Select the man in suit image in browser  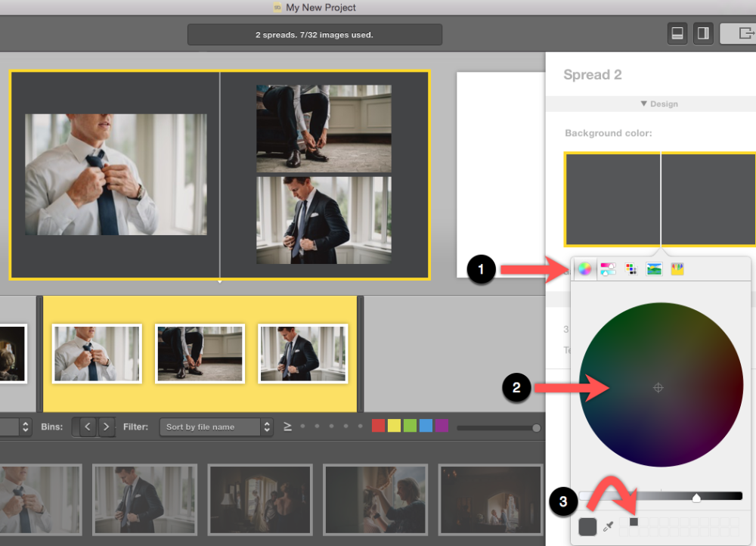click(144, 500)
